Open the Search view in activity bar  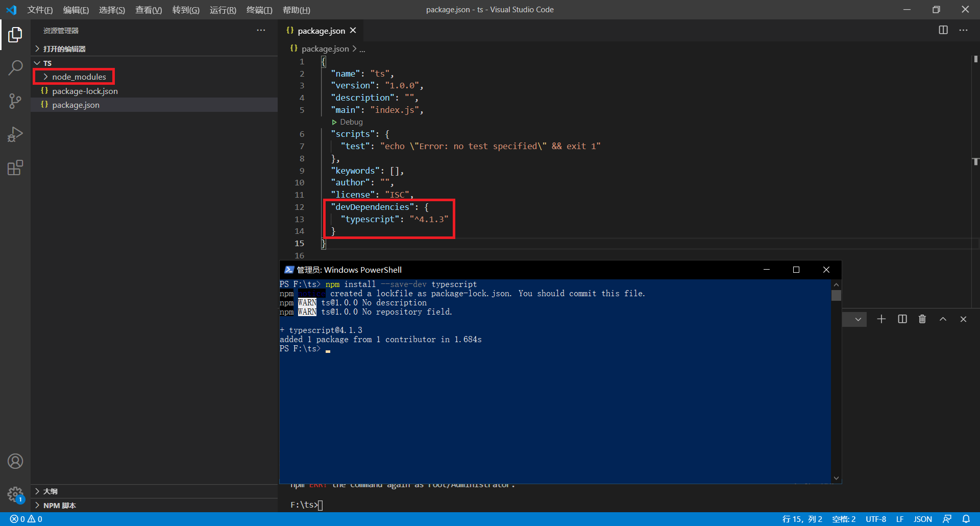15,68
